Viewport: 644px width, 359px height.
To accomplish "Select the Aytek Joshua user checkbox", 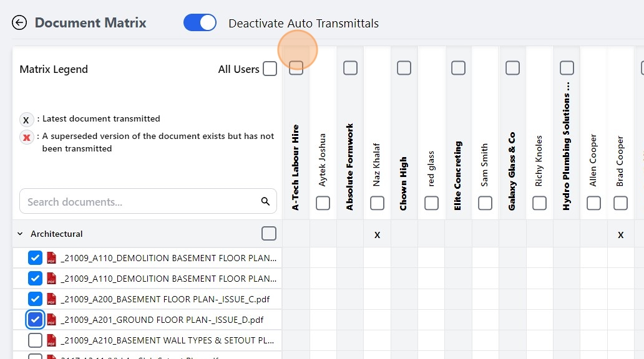I will [323, 203].
